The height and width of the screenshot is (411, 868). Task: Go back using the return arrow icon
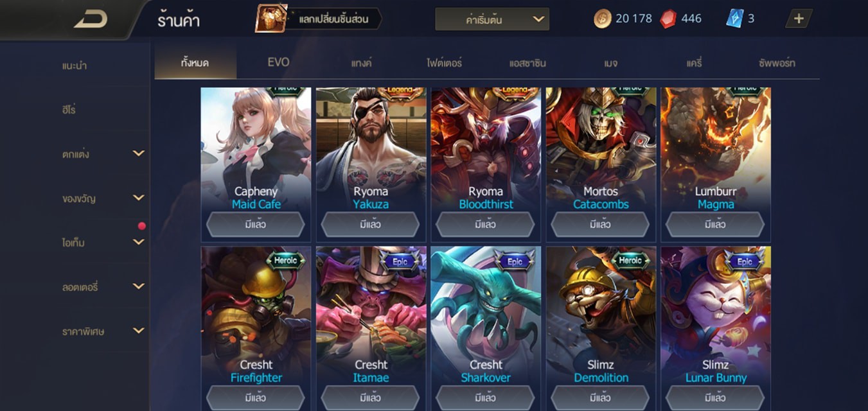pos(91,19)
